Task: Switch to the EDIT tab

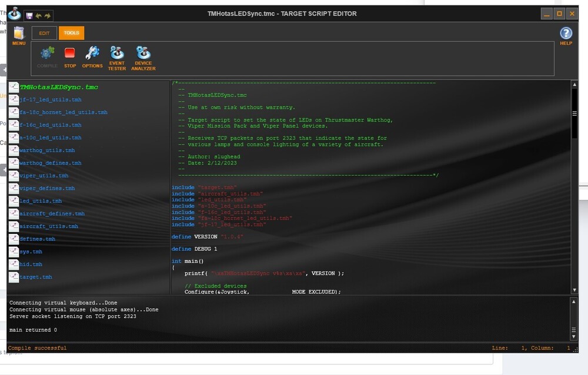Action: point(44,32)
